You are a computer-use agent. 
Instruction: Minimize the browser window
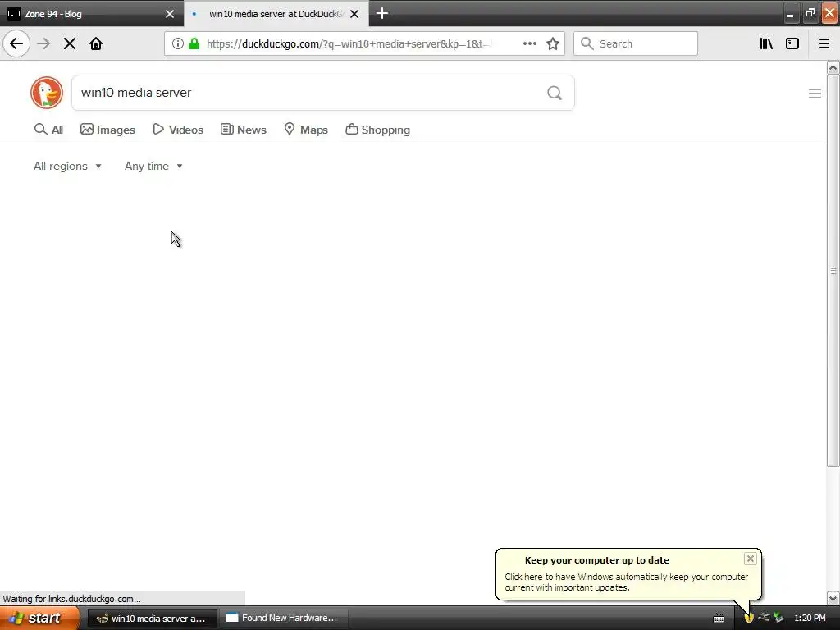coord(790,14)
